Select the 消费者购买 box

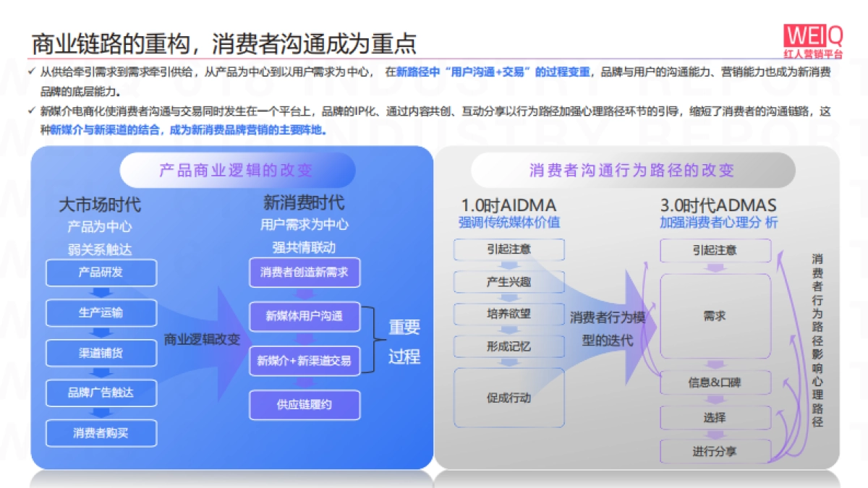click(x=102, y=433)
